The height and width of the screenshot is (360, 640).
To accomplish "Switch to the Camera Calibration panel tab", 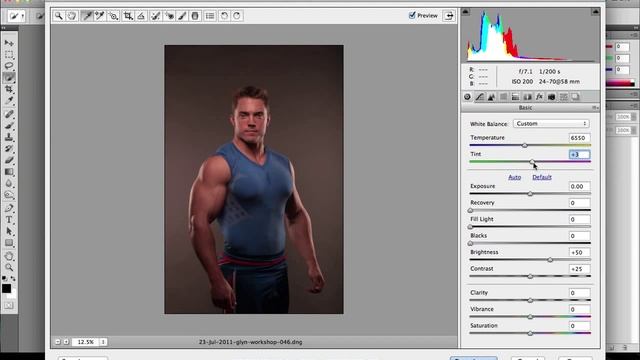I will pos(551,97).
